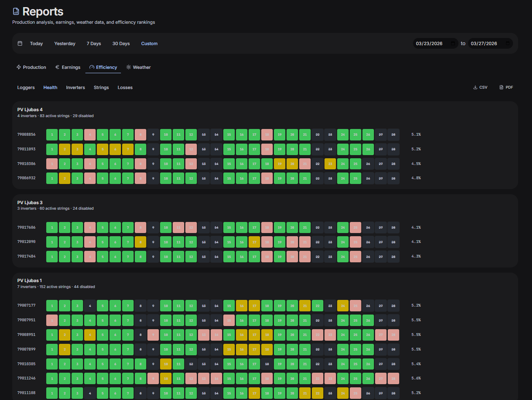Toggle day 1 cell for inverter 79008856
The image size is (532, 400).
(52, 135)
